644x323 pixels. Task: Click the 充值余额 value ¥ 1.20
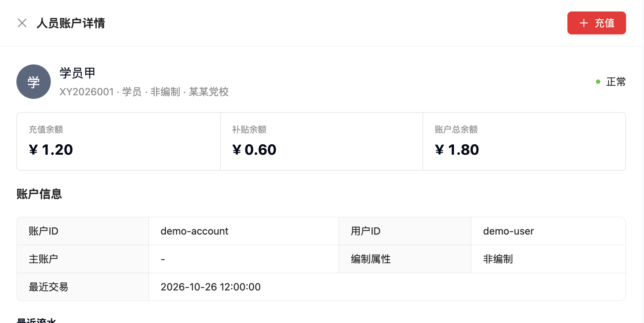point(51,150)
